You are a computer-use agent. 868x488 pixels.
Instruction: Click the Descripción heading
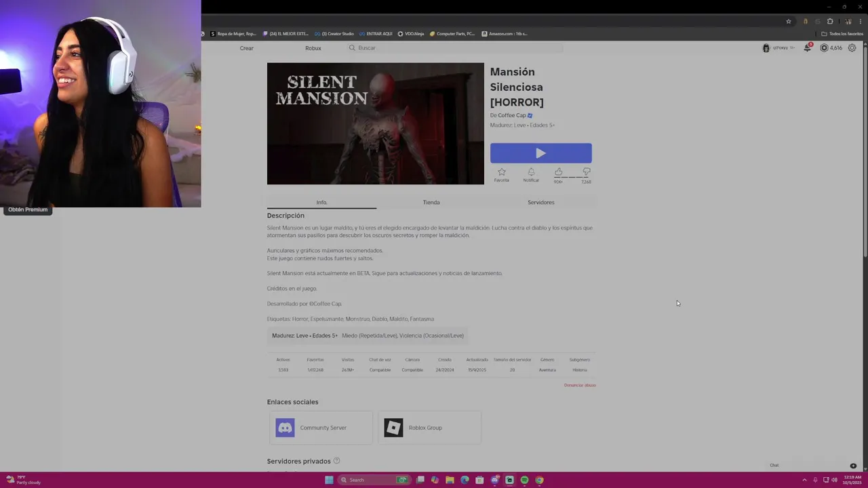pos(285,216)
